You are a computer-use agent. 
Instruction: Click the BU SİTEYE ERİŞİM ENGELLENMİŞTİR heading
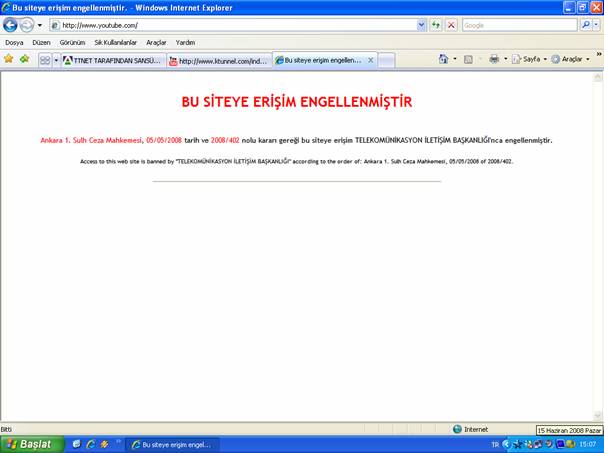297,102
